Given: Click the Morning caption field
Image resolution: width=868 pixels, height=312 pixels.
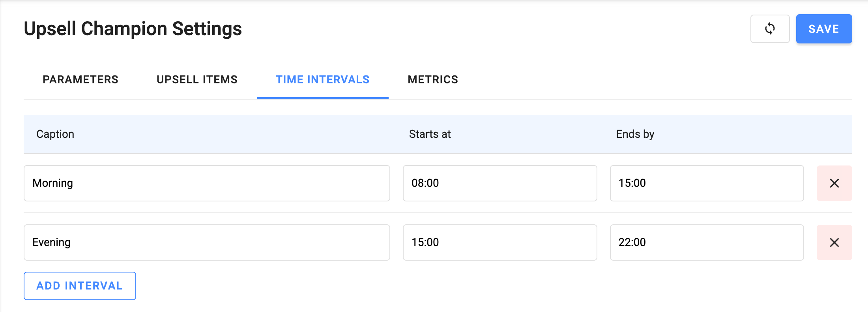Looking at the screenshot, I should click(x=207, y=183).
